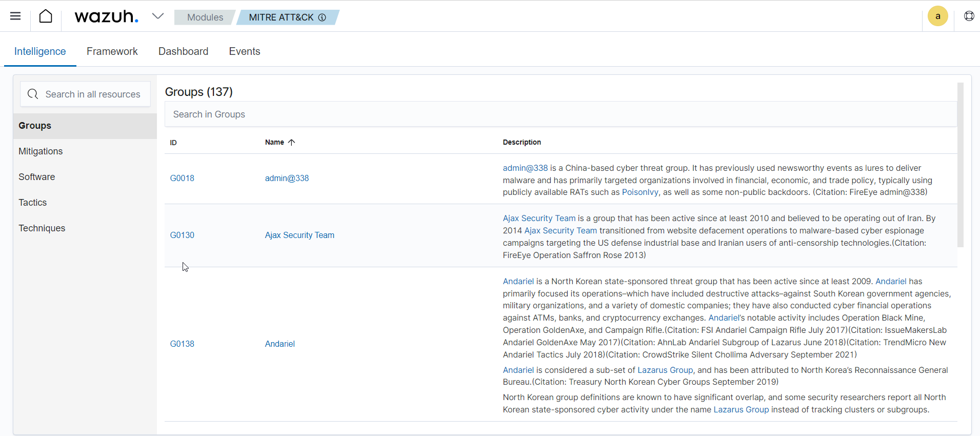Open the hamburger navigation menu
This screenshot has height=436, width=980.
[15, 16]
